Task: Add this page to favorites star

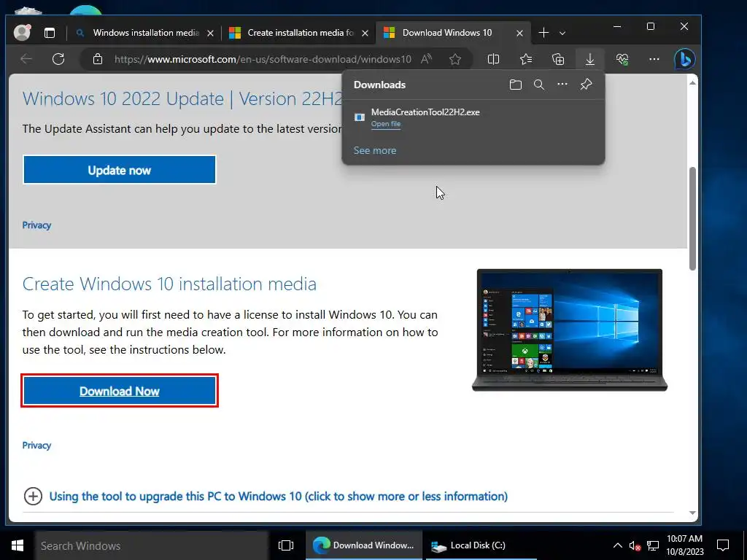Action: [x=455, y=59]
